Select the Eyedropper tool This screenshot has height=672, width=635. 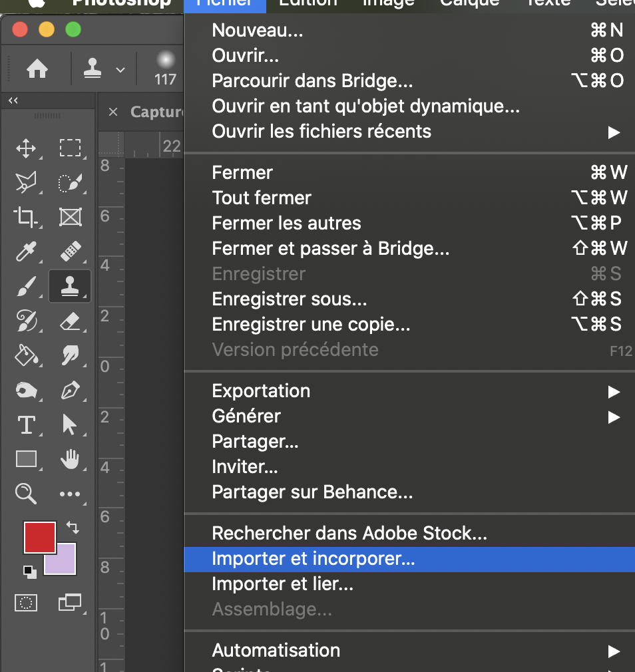tap(26, 252)
